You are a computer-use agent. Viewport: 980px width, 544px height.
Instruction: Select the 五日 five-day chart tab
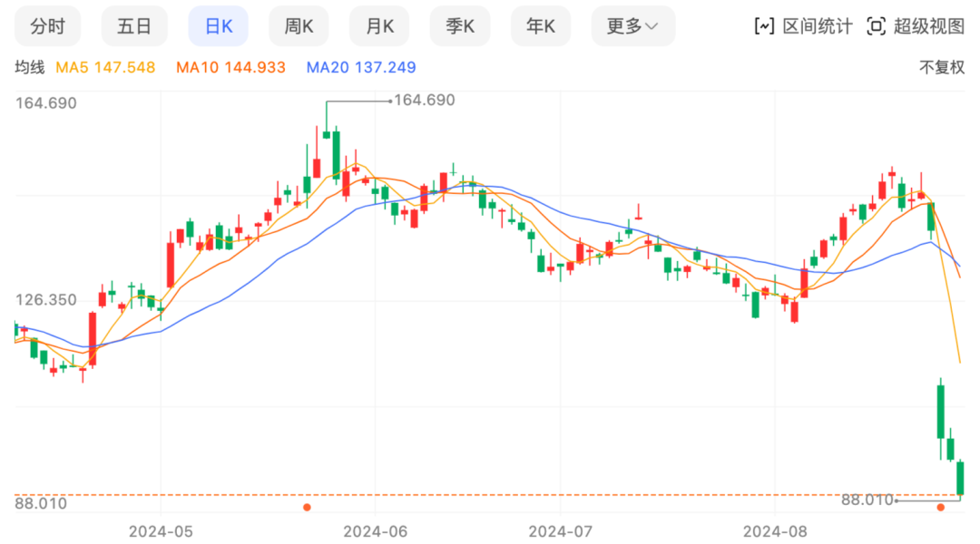(134, 26)
